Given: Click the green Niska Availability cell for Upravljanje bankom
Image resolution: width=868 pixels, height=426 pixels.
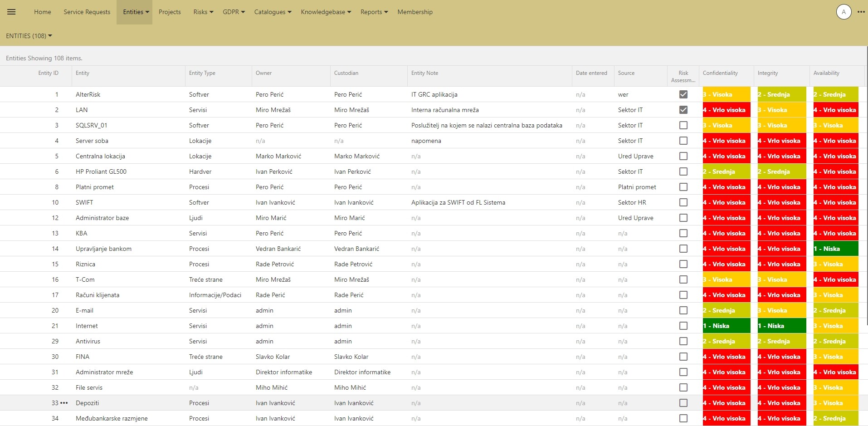Looking at the screenshot, I should pyautogui.click(x=836, y=249).
